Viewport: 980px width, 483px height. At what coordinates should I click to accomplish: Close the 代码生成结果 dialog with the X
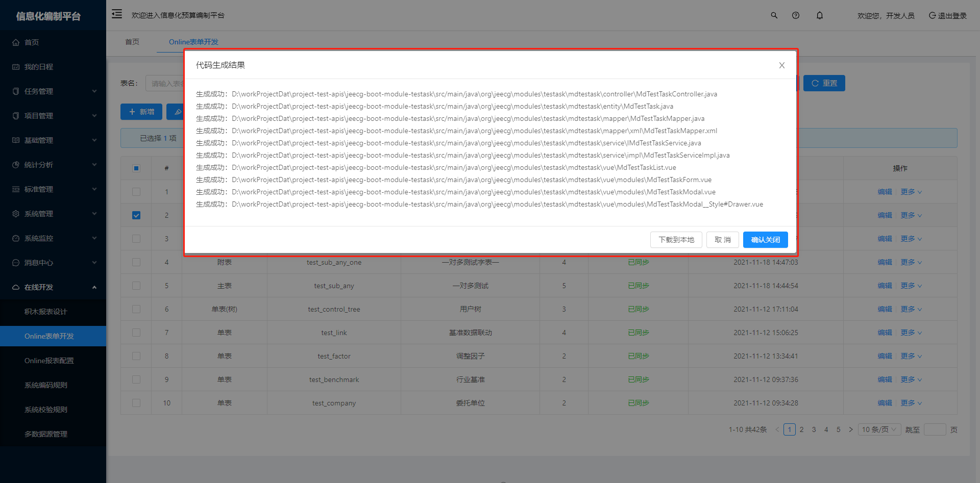[x=781, y=65]
